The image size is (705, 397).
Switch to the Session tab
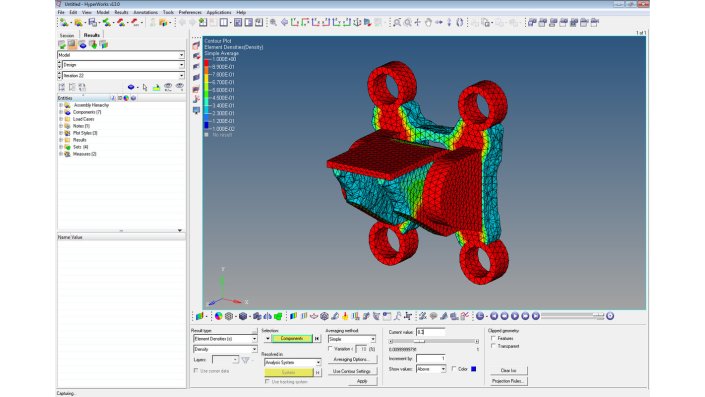[67, 35]
